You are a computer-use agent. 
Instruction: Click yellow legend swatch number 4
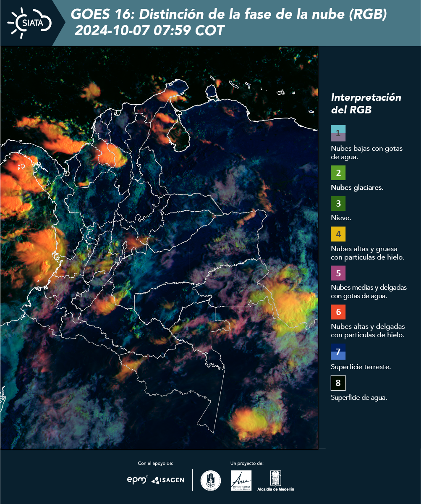[338, 234]
